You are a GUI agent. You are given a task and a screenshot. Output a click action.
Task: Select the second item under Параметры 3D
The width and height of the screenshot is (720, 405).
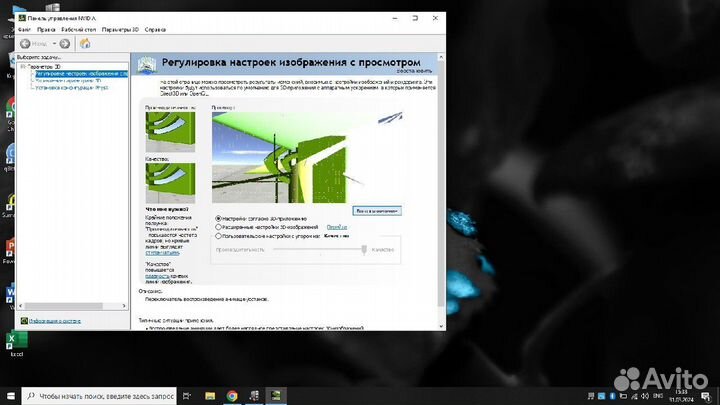pyautogui.click(x=68, y=80)
